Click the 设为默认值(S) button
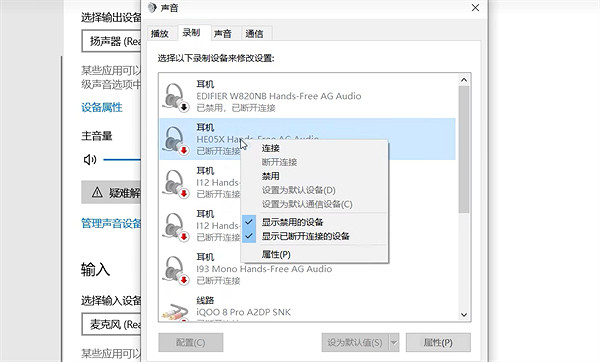 tap(355, 342)
